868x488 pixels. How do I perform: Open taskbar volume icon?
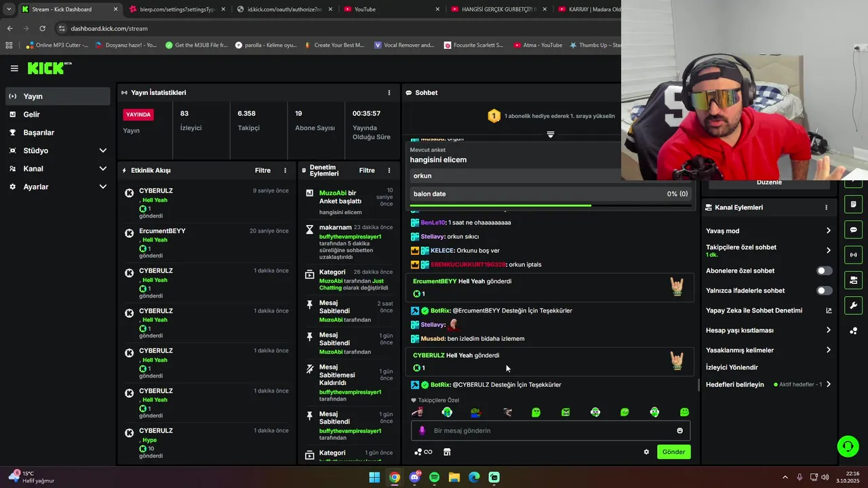tap(825, 477)
